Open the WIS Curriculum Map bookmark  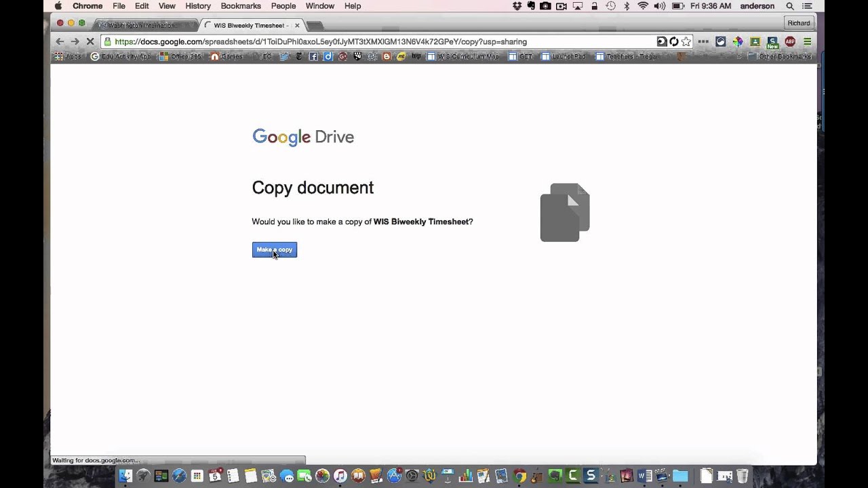point(462,57)
